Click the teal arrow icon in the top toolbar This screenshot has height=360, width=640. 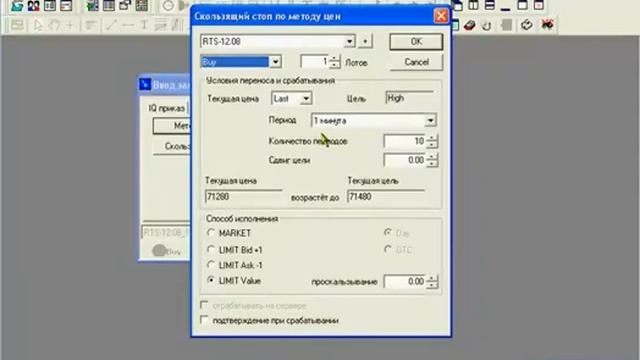17,6
